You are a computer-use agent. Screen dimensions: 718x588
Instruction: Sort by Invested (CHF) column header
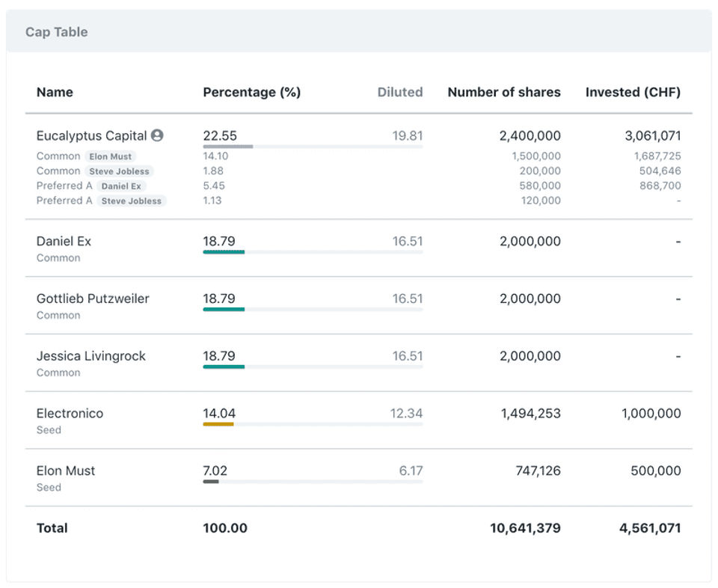click(x=633, y=92)
